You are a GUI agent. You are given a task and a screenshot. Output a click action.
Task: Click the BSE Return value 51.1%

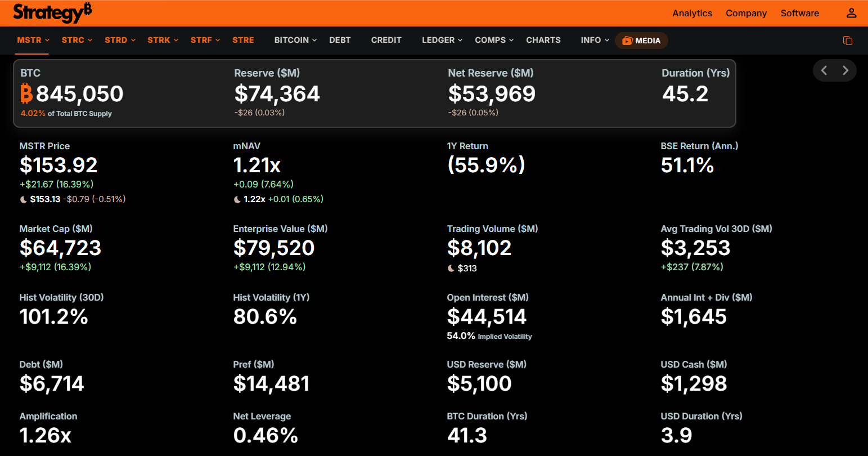pyautogui.click(x=687, y=165)
